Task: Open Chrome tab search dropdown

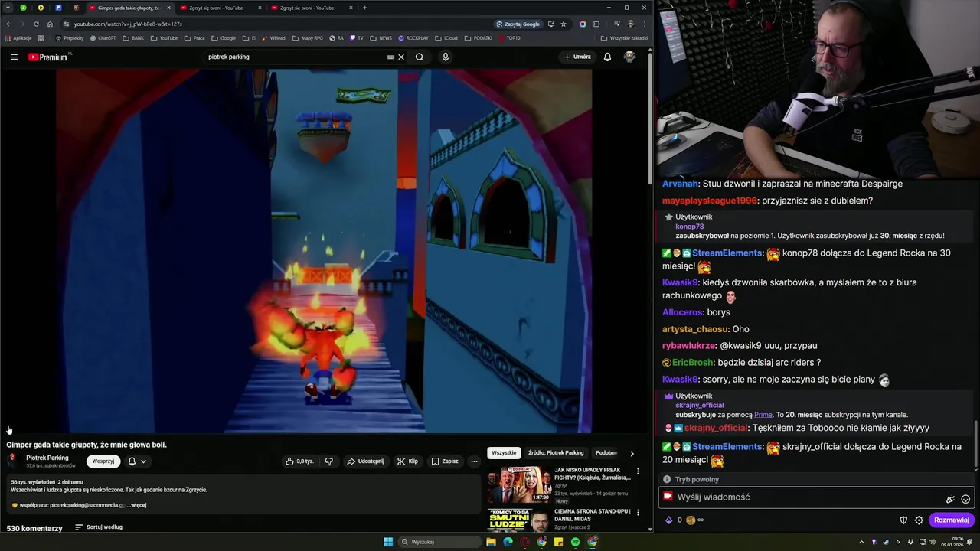Action: tap(8, 8)
